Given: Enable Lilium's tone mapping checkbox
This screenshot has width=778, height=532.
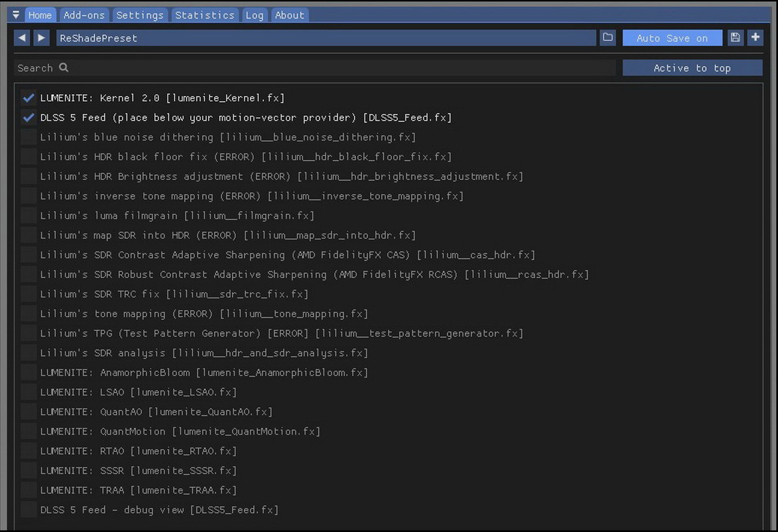Looking at the screenshot, I should point(29,313).
